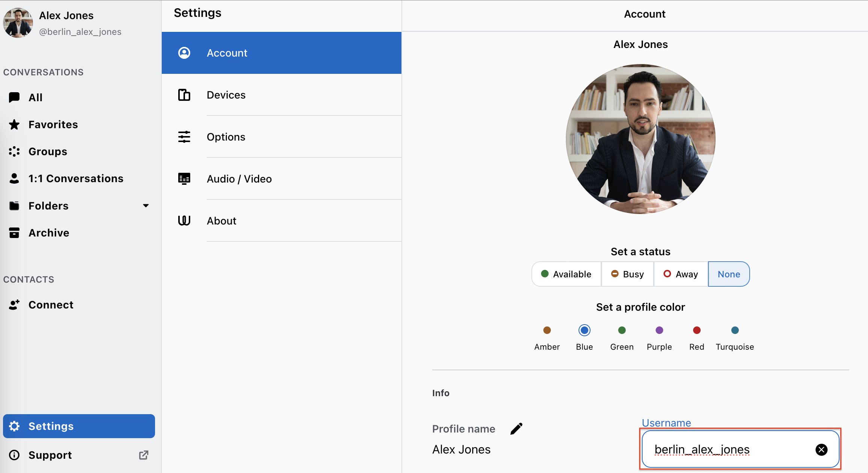Show Favorites conversations
This screenshot has height=473, width=868.
pos(79,124)
